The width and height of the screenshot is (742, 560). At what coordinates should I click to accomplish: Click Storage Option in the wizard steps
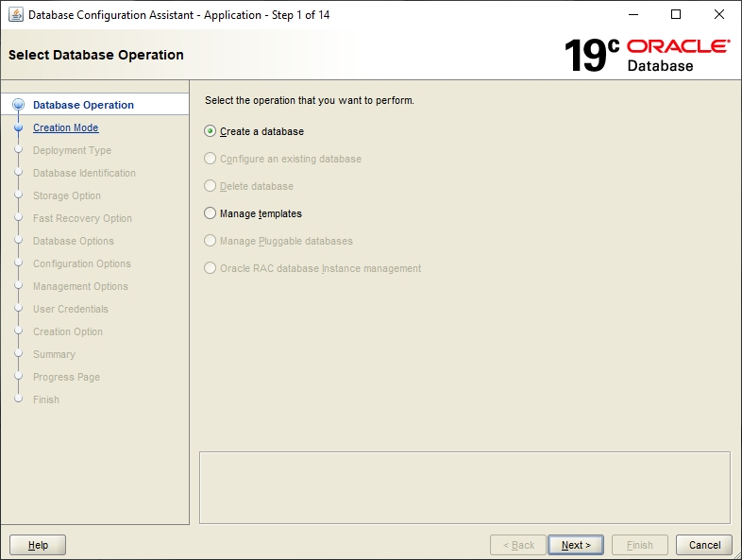(66, 195)
